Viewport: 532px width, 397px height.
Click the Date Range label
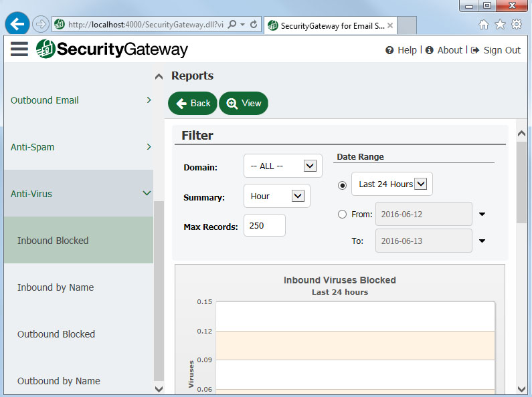point(360,157)
